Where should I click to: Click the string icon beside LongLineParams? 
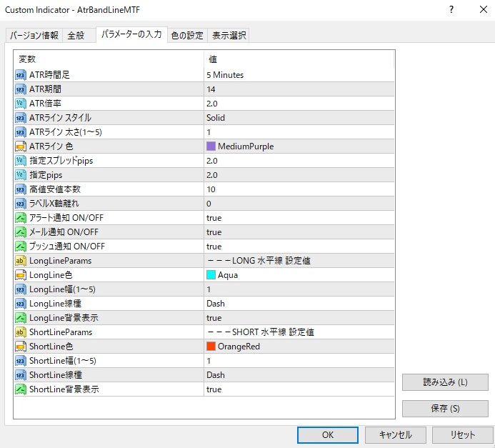click(x=21, y=261)
